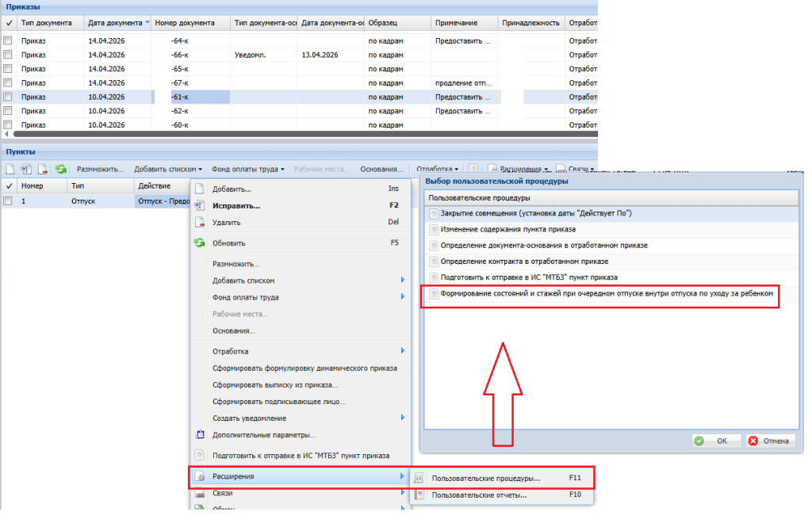Click the Обновить icon in context menu
The height and width of the screenshot is (523, 812).
coord(200,243)
